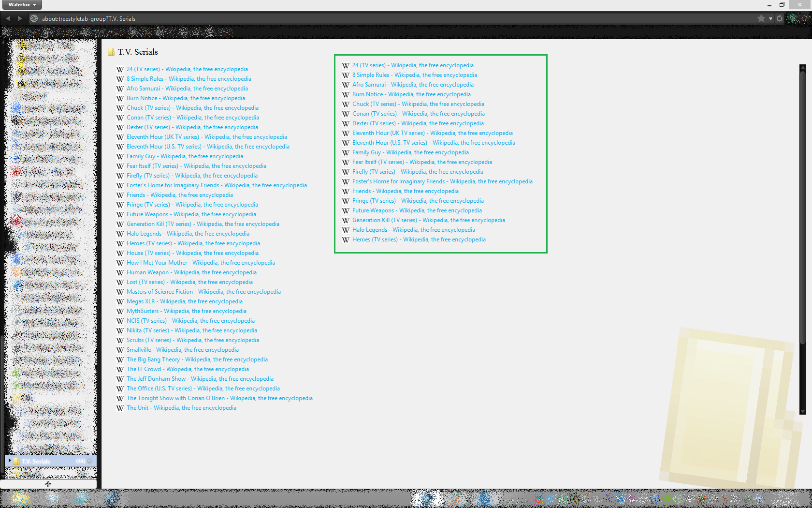Click the Wikipedia icon beside The Unit

click(120, 408)
